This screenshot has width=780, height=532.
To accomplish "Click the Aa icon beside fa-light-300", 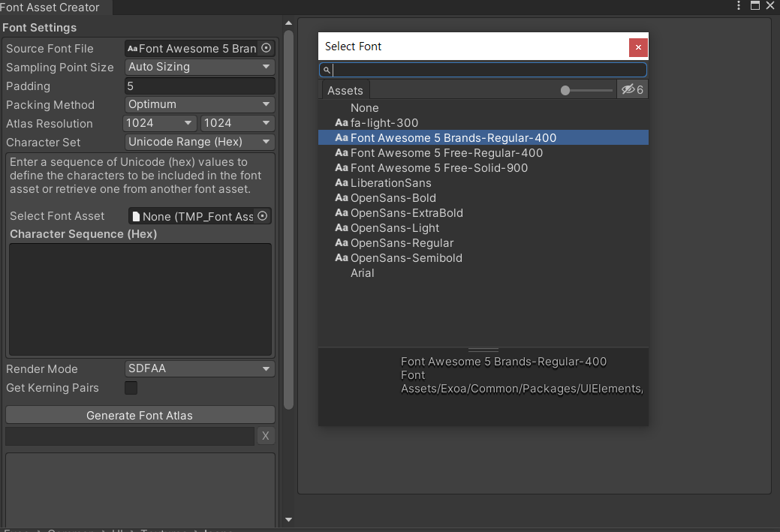I will pos(342,123).
